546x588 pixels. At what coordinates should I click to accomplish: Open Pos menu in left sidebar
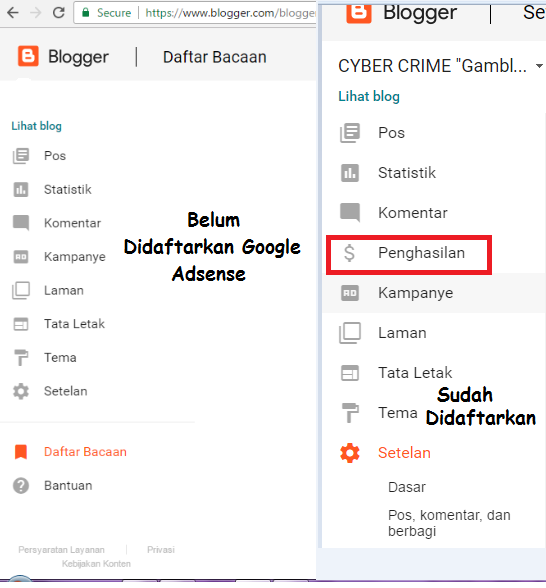[55, 156]
